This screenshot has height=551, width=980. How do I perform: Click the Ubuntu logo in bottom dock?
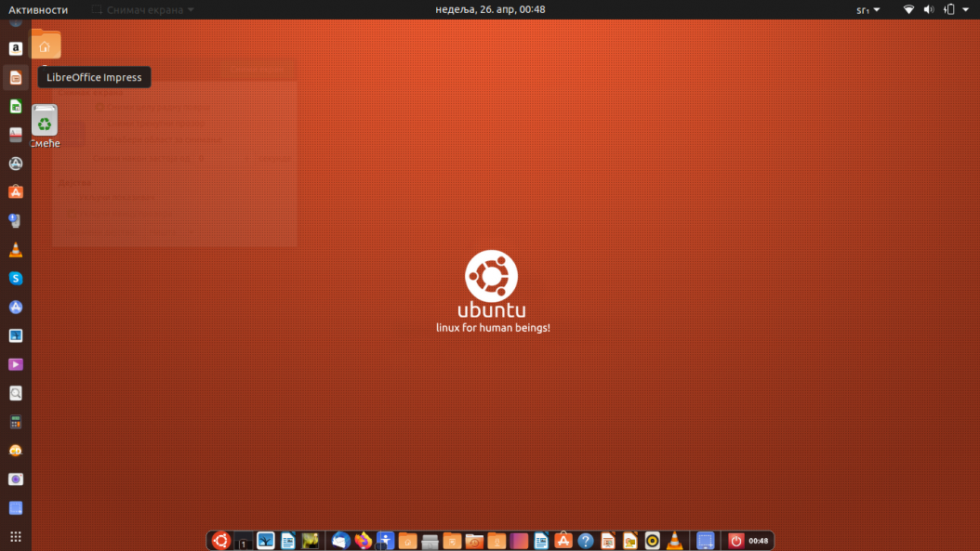coord(220,541)
